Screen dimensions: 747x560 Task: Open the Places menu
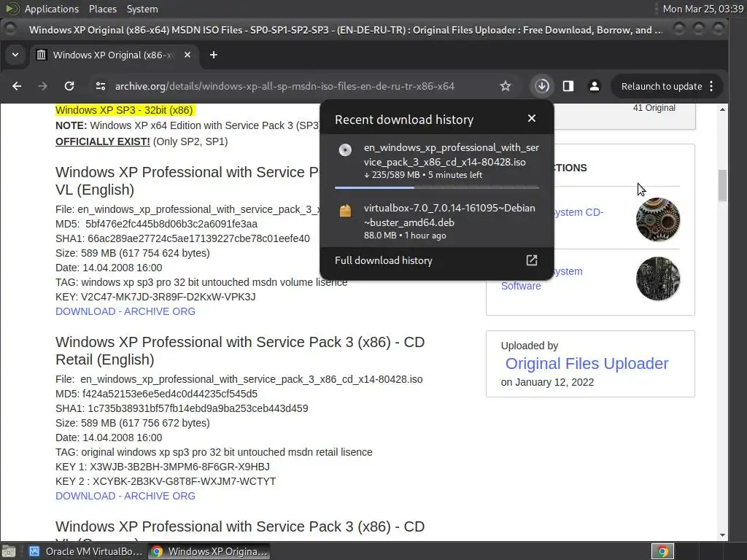point(103,9)
